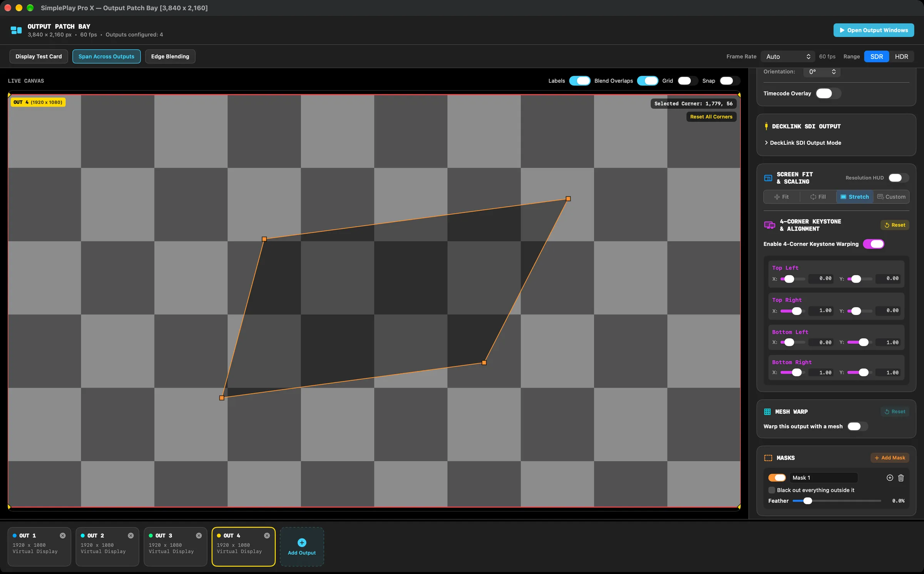Screen dimensions: 924x574
Task: Switch to Display Test Card mode
Action: coord(38,57)
